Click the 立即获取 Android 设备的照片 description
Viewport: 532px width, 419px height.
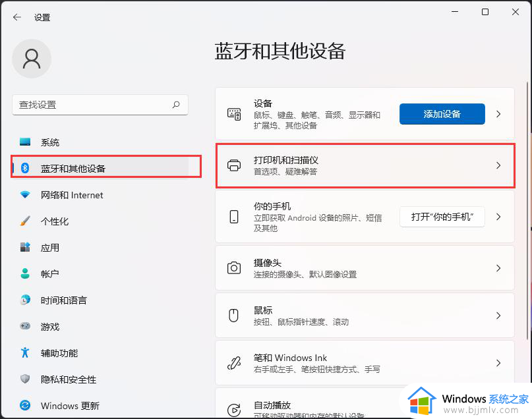pyautogui.click(x=318, y=223)
